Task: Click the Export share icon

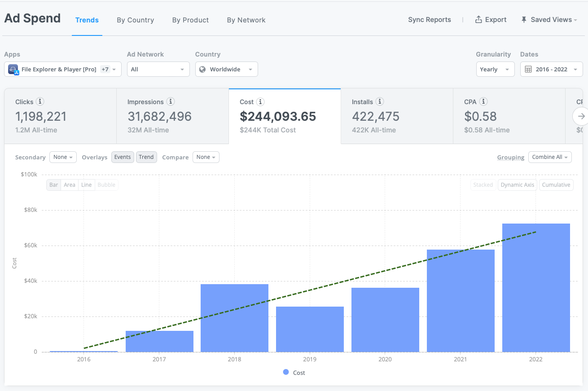Action: pos(478,20)
